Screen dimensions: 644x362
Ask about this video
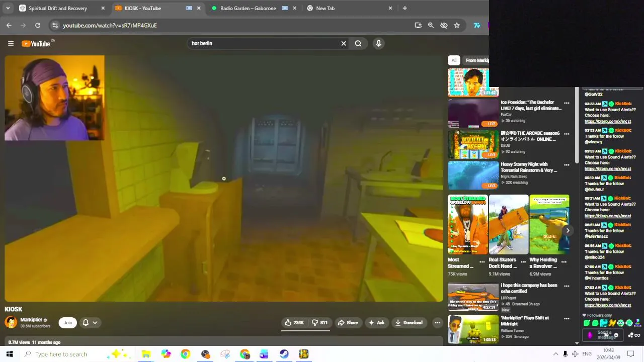(377, 323)
